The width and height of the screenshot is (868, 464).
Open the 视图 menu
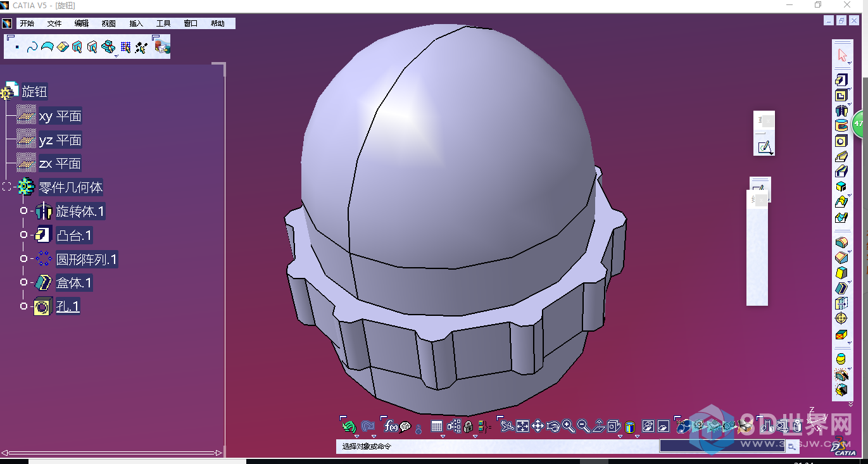109,23
